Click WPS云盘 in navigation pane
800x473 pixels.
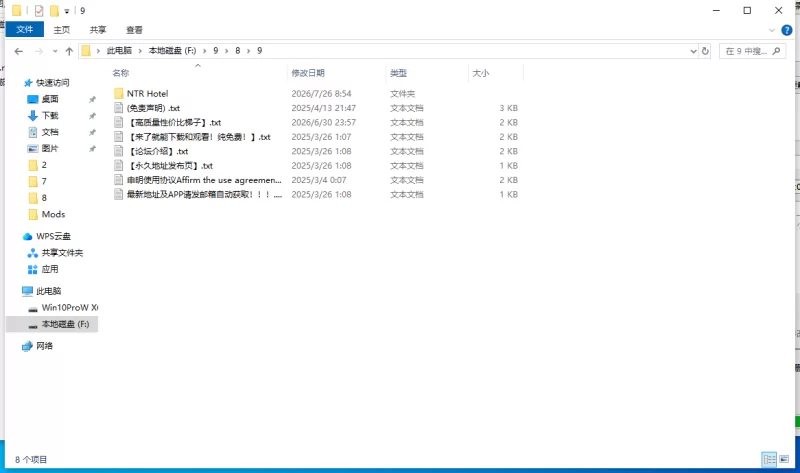(x=53, y=236)
